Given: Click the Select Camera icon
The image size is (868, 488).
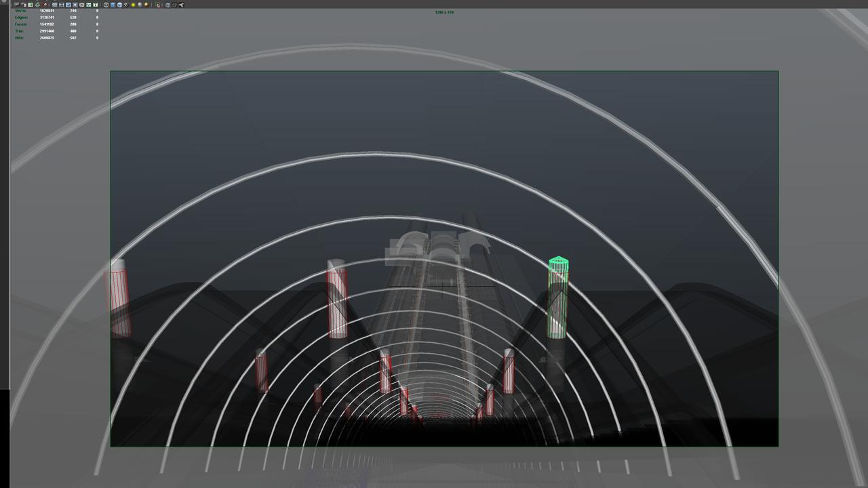Looking at the screenshot, I should click(17, 5).
